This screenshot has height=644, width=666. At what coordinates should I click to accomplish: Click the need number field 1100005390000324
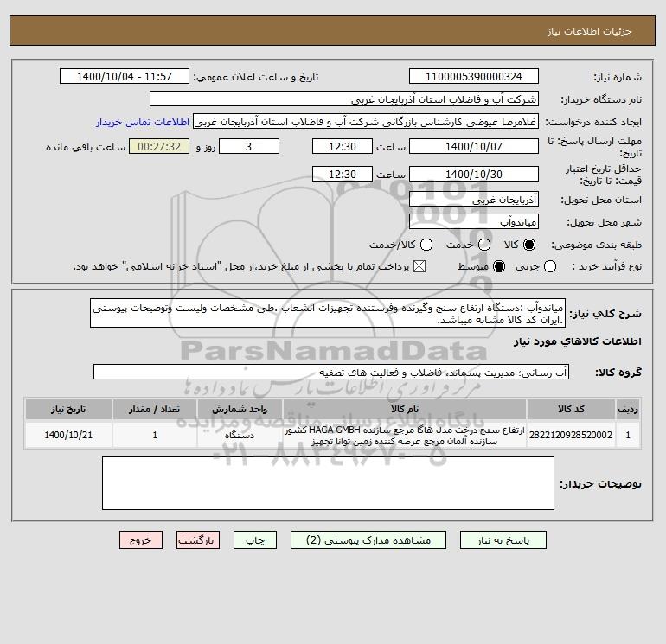pyautogui.click(x=474, y=76)
